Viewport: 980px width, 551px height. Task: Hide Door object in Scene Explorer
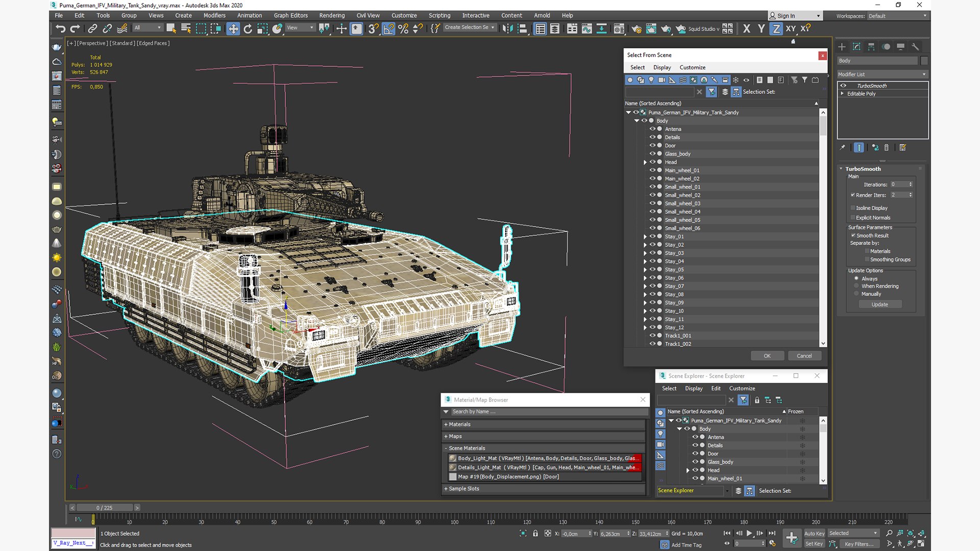click(x=695, y=454)
